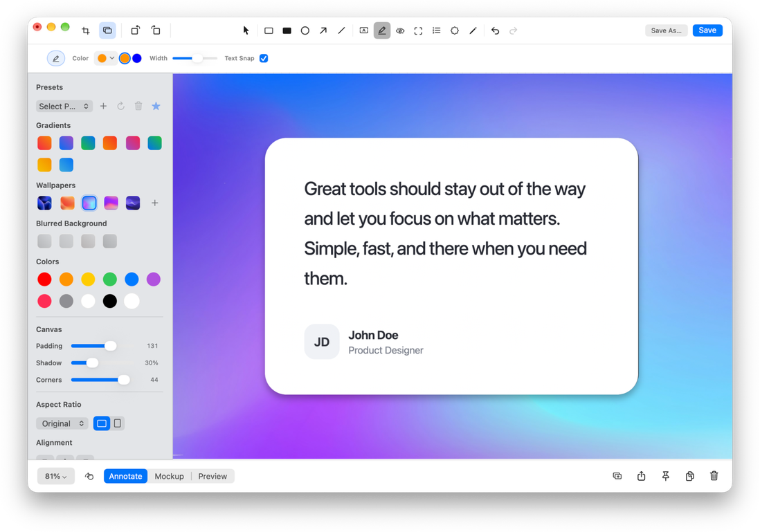Choose the red background color
Viewport: 760px width, 532px height.
(44, 279)
